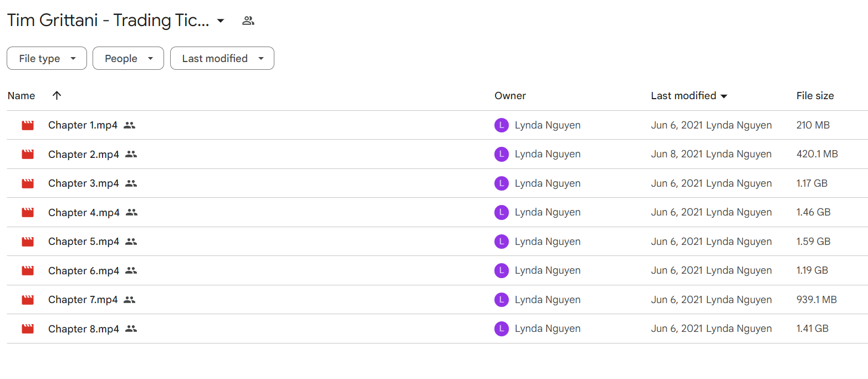Click the video icon for Chapter 1.mp4

(x=28, y=125)
